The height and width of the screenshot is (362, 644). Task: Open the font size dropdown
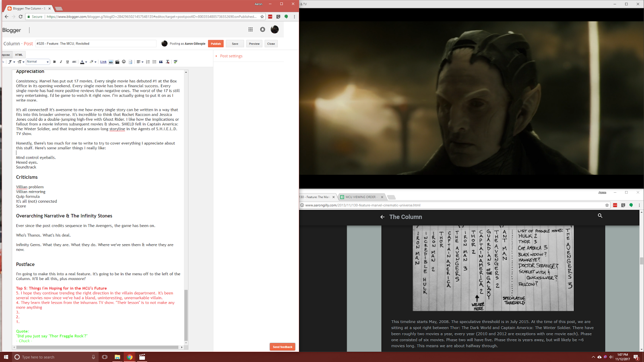21,62
